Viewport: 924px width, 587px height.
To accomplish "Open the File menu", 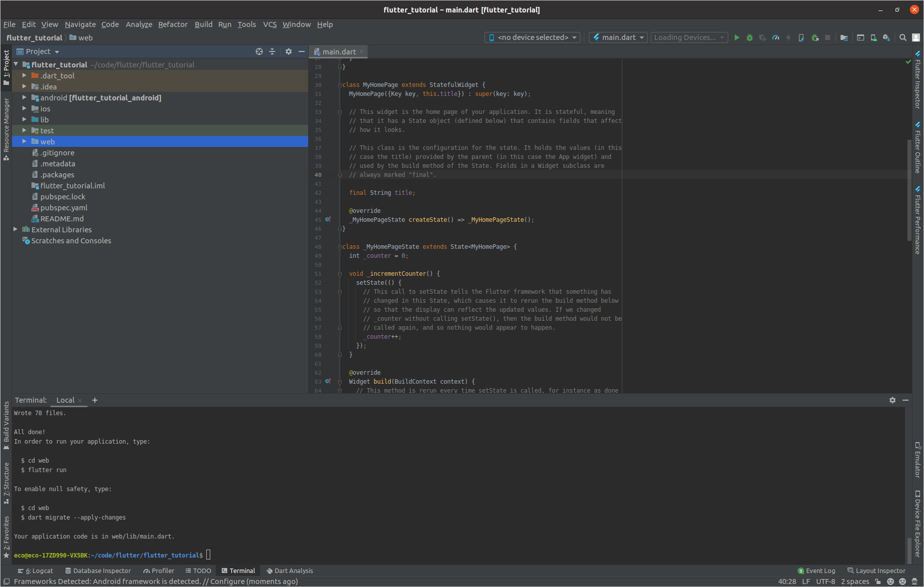I will 9,24.
